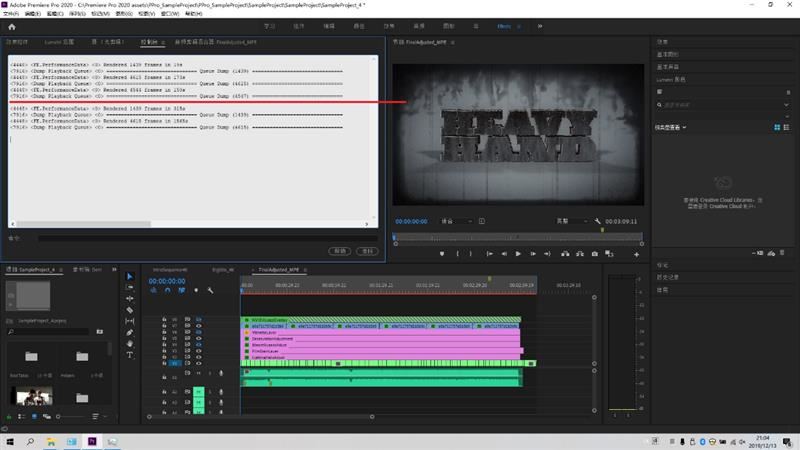
Task: Click the Lift button
Action: 565,254
